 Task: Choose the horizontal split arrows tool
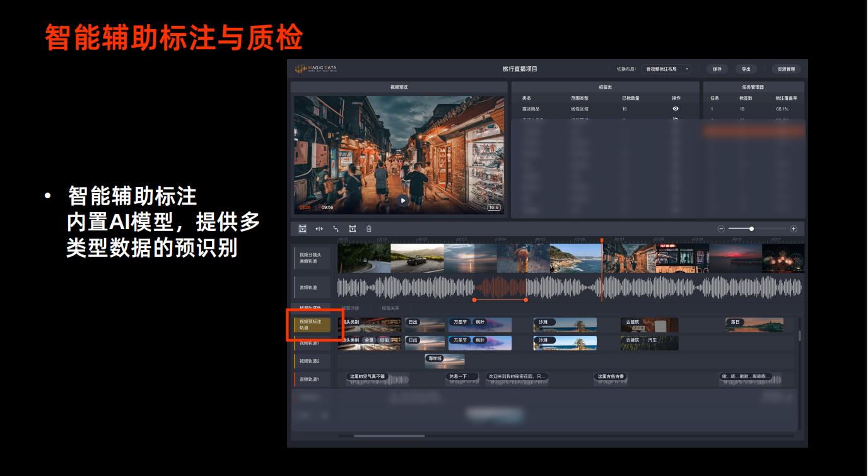319,229
